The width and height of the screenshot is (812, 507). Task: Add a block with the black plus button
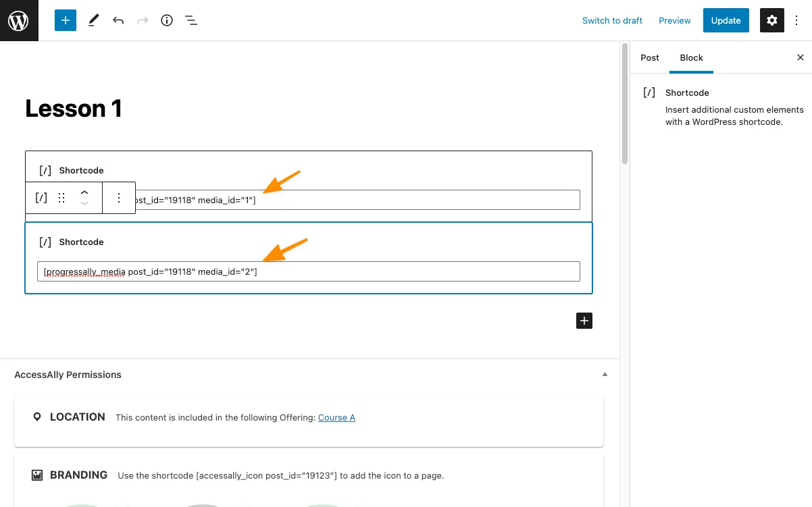584,321
